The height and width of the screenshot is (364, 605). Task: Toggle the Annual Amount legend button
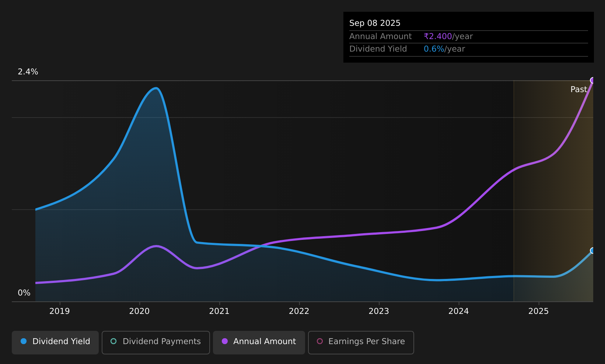259,342
